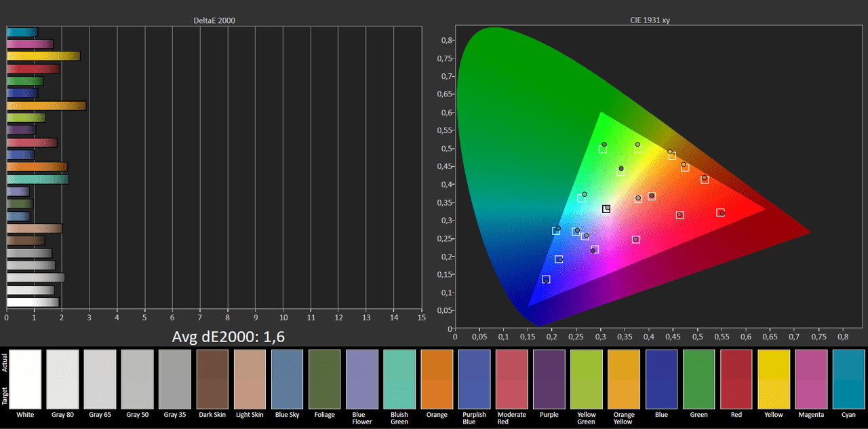Click the Magenta color swatch
868x429 pixels.
811,379
